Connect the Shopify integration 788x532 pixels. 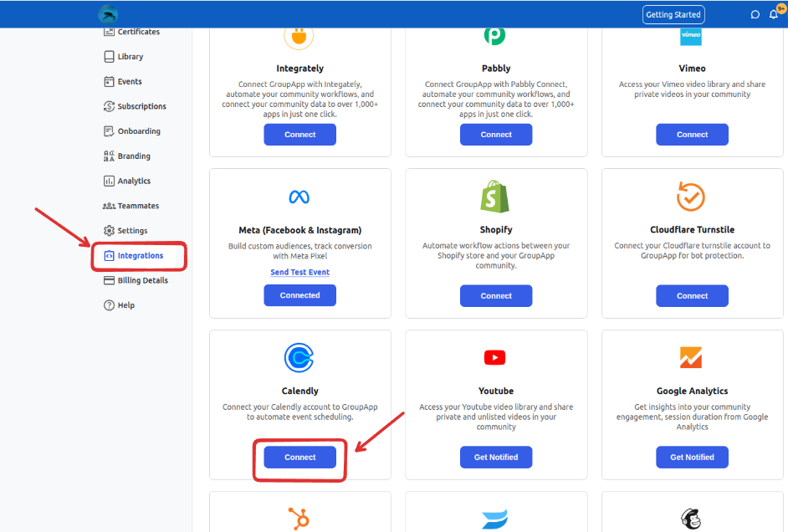(x=496, y=296)
